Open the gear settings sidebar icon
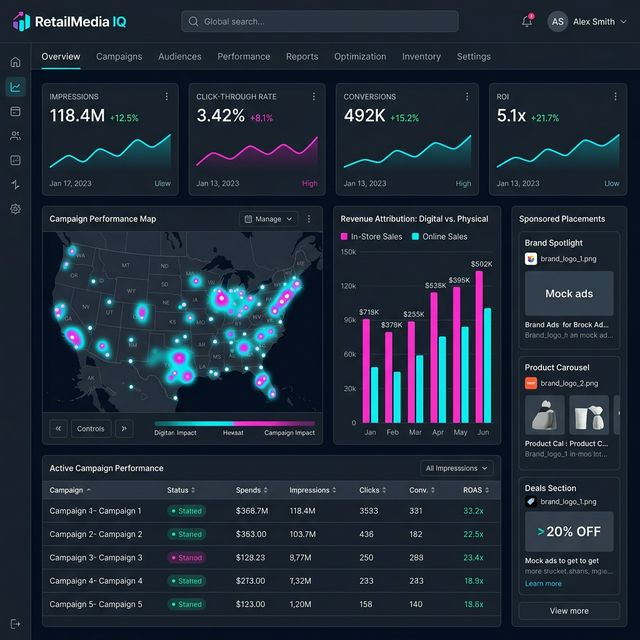 16,209
